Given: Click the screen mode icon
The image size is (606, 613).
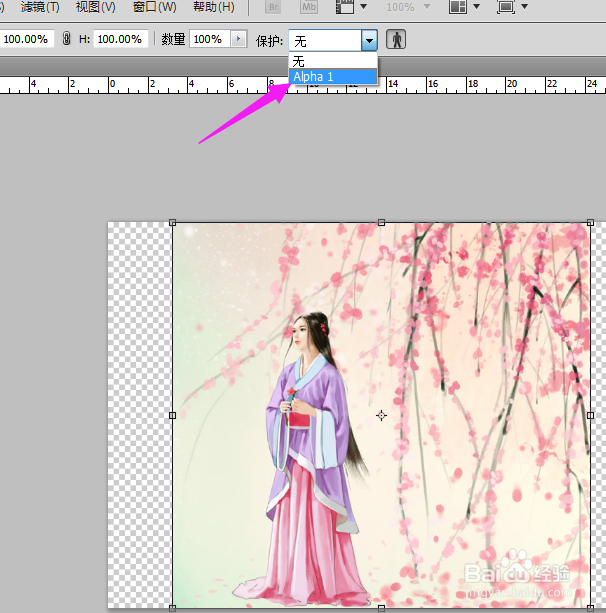Looking at the screenshot, I should (x=506, y=7).
